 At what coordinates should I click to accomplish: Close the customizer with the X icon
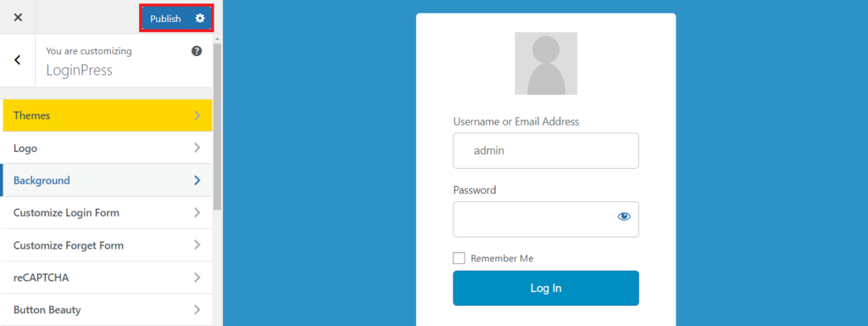coord(18,17)
